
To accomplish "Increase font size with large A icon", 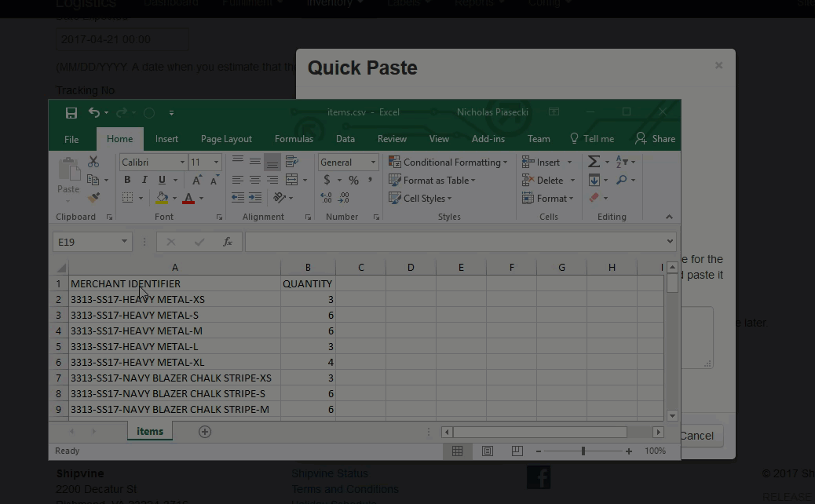I will pyautogui.click(x=196, y=180).
